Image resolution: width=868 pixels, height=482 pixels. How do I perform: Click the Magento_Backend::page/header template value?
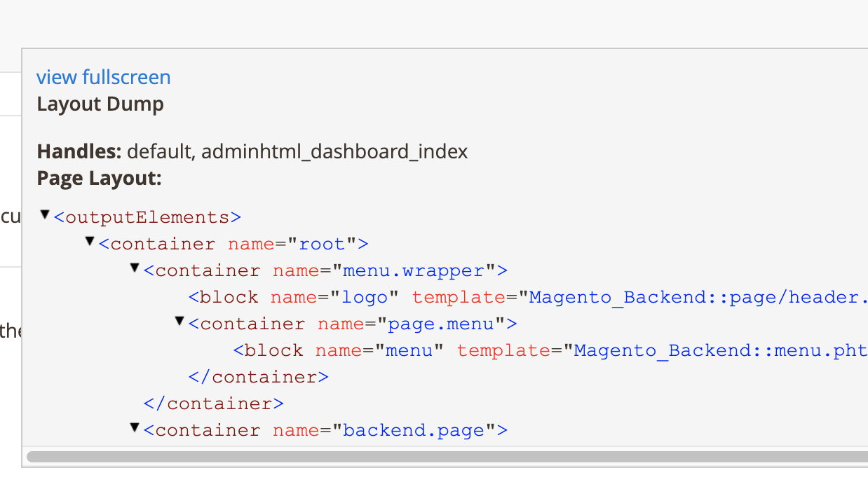[x=698, y=298]
